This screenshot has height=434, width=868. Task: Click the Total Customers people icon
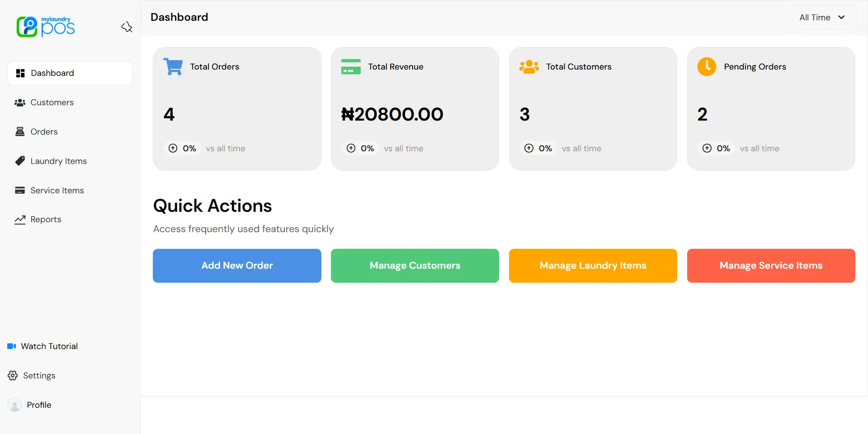pyautogui.click(x=529, y=67)
